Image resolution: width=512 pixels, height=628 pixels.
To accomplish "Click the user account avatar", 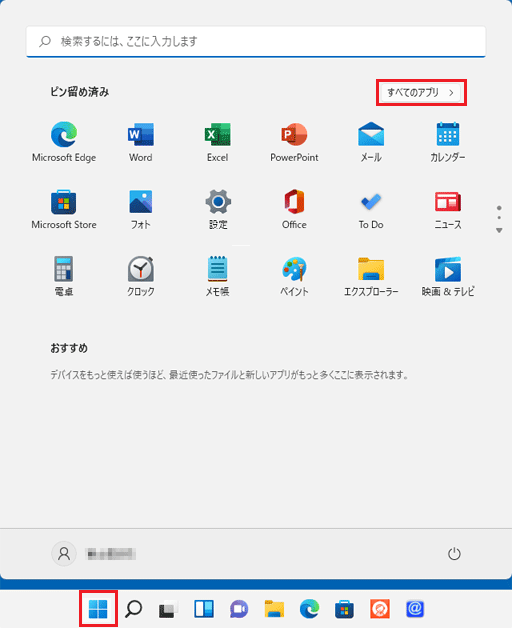I will coord(64,554).
